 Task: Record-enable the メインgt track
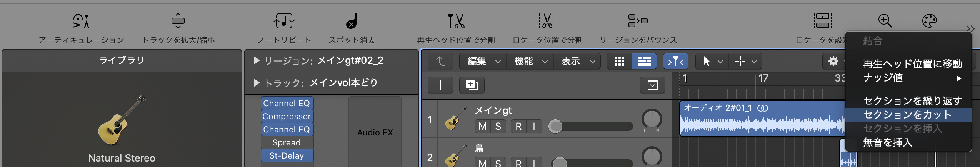tap(518, 126)
